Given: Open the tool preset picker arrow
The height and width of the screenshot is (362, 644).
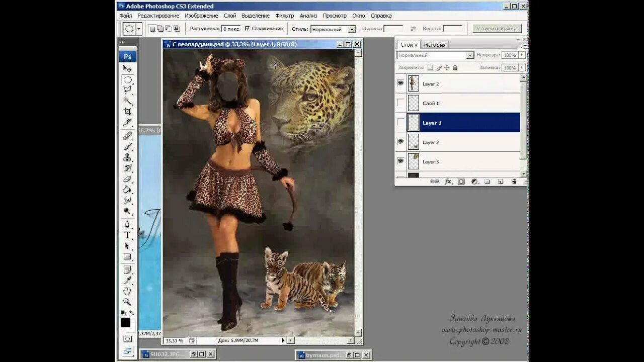Looking at the screenshot, I should 139,29.
